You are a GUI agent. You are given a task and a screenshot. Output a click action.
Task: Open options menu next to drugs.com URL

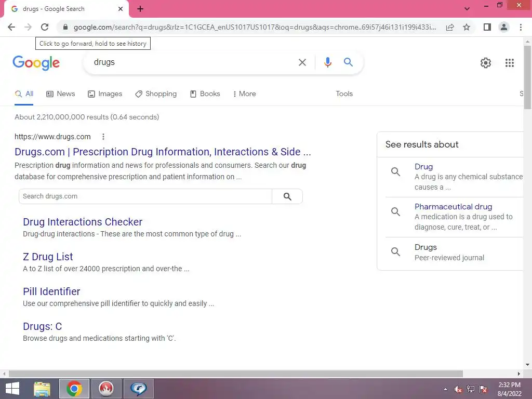[x=103, y=137]
